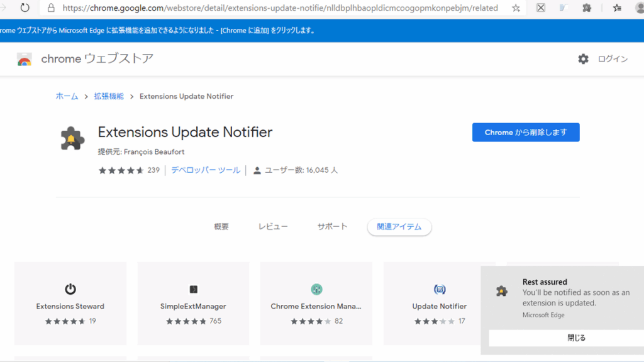Screen dimensions: 644x362
Task: Add page to favorites via star icon
Action: pos(516,8)
